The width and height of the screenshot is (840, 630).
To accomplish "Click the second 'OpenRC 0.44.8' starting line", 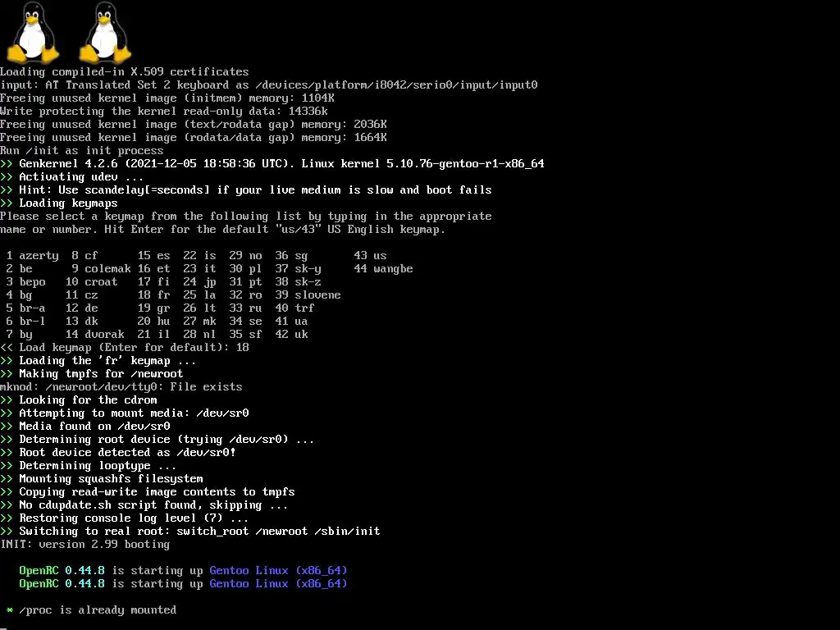I will (183, 584).
